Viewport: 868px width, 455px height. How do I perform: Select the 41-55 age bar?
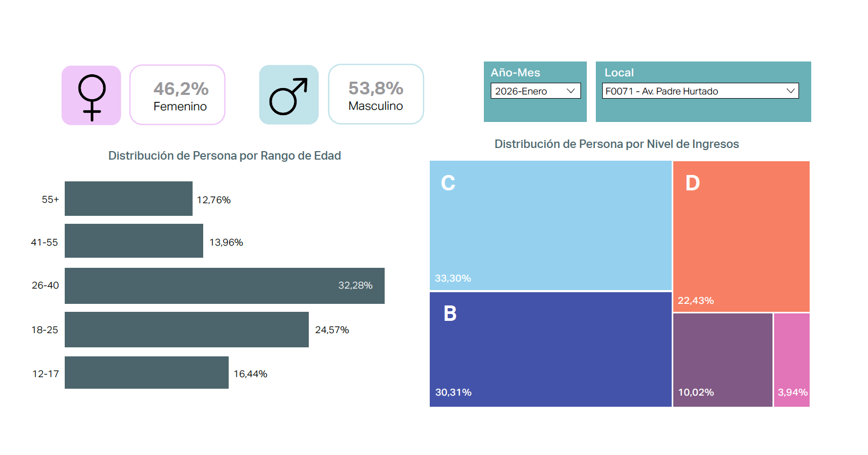(134, 241)
